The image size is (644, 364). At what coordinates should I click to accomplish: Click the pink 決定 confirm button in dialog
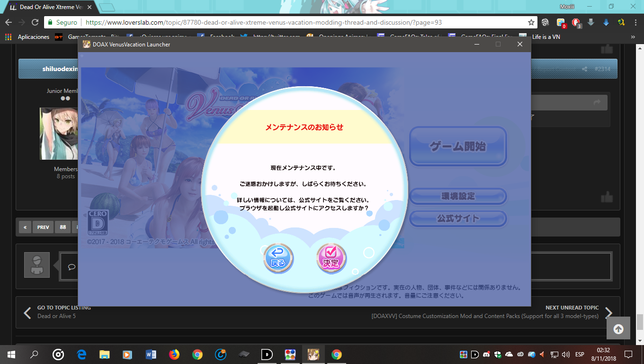[331, 259]
